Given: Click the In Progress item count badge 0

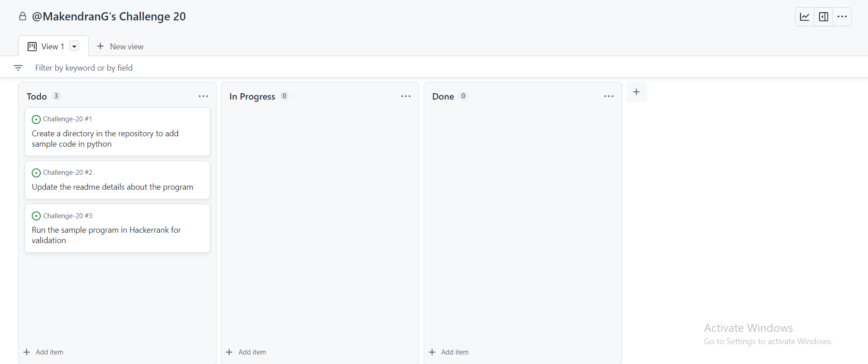Looking at the screenshot, I should pos(284,96).
